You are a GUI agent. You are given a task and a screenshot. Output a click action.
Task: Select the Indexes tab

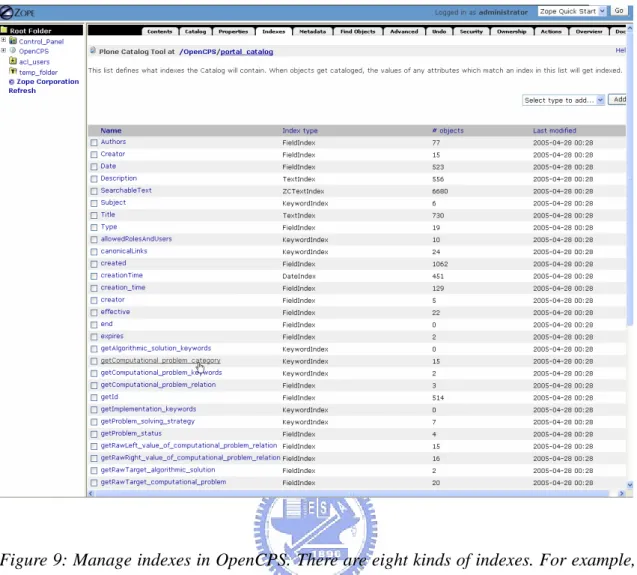pos(273,31)
